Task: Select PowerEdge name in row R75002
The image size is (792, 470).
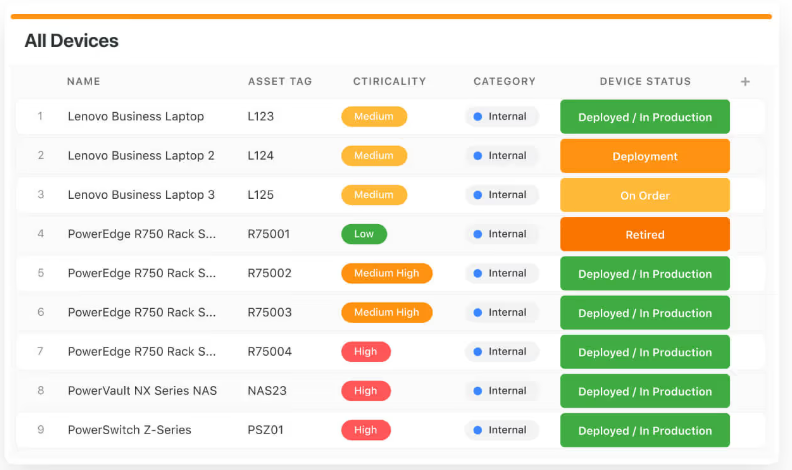Action: (141, 273)
